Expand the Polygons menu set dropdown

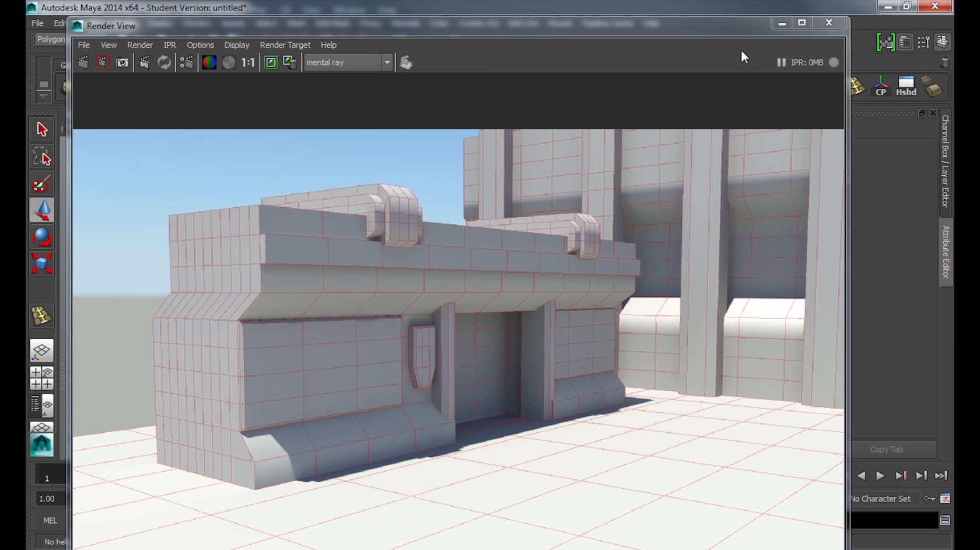tap(51, 40)
